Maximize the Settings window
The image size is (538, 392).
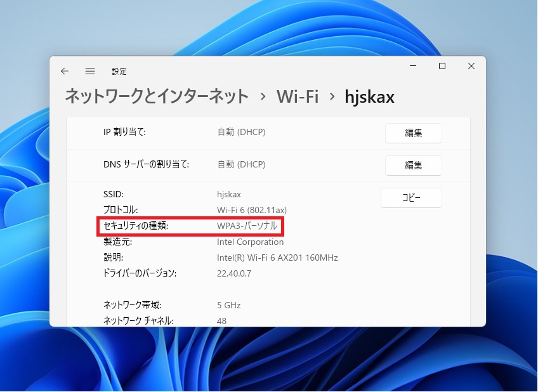coord(442,66)
